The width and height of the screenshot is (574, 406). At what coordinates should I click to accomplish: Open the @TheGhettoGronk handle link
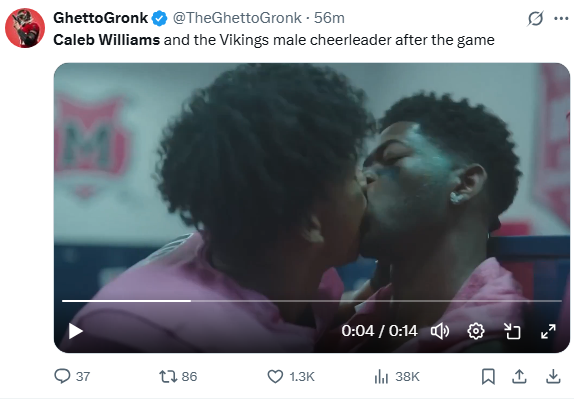coord(237,18)
